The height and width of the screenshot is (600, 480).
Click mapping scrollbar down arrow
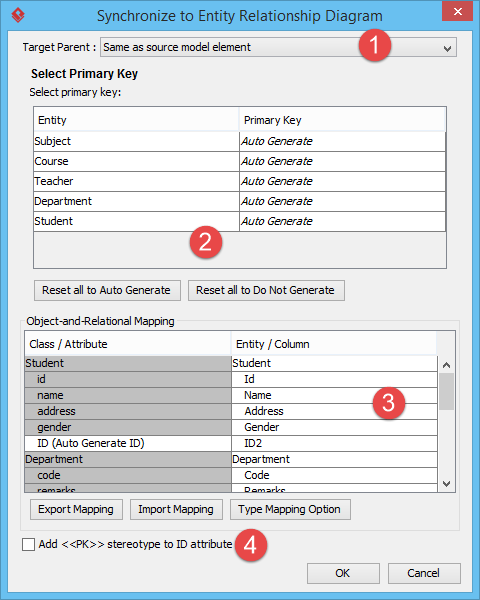click(x=446, y=484)
